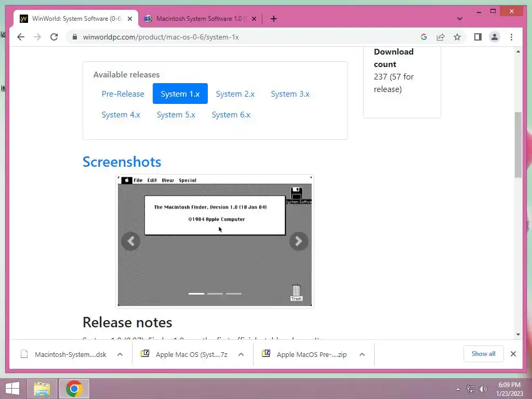This screenshot has height=399, width=532.
Task: Open the volume tray icon
Action: pyautogui.click(x=483, y=389)
